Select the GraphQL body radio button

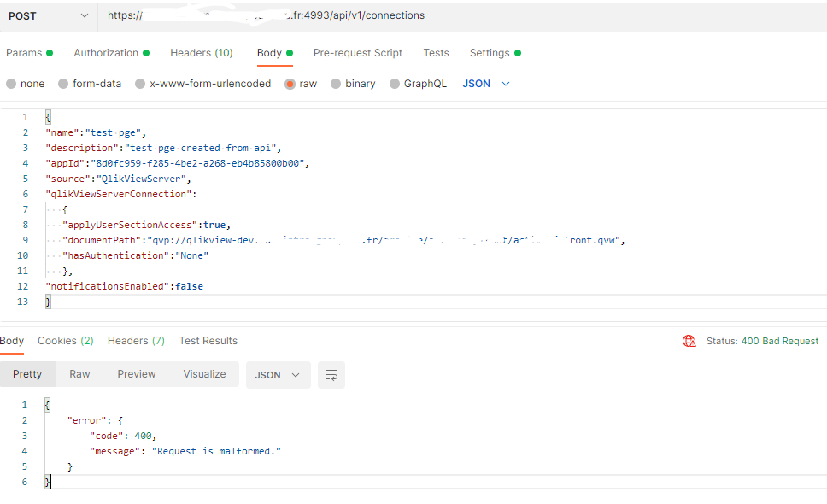pos(395,84)
